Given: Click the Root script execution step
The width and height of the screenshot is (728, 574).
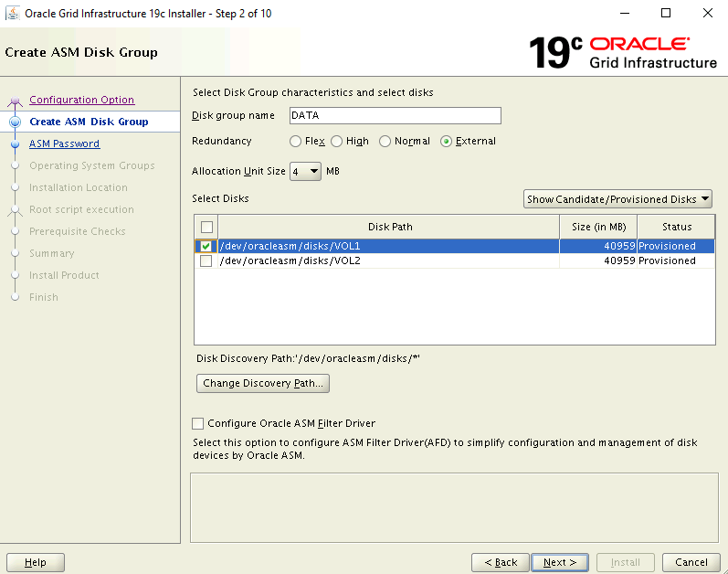Looking at the screenshot, I should pos(81,209).
